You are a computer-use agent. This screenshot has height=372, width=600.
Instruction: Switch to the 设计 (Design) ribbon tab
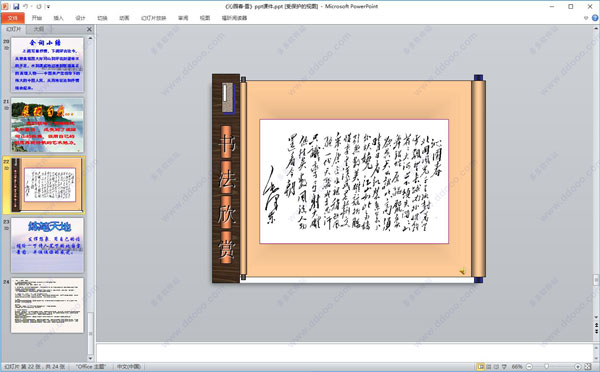[80, 18]
